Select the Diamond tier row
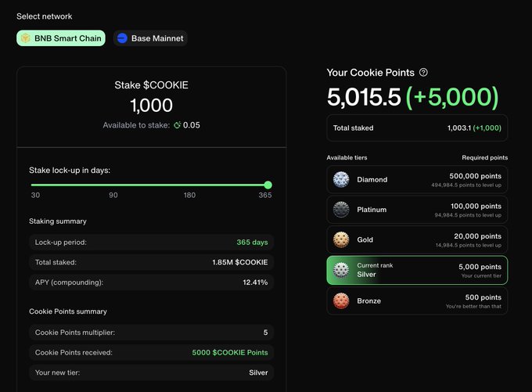 pyautogui.click(x=416, y=179)
